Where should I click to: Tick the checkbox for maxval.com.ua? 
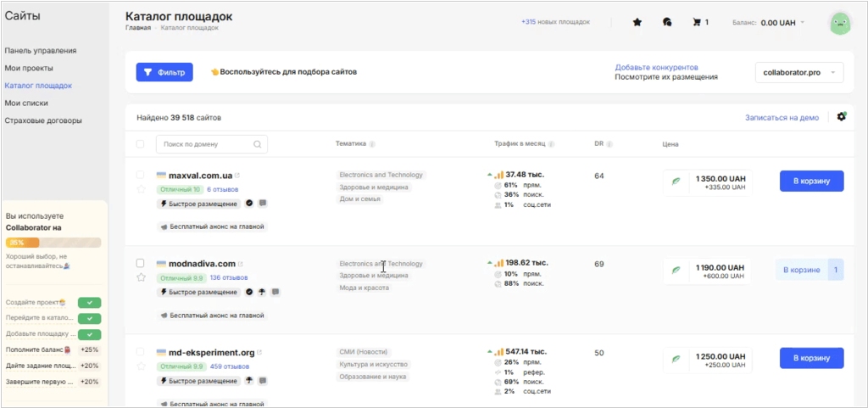tap(141, 175)
